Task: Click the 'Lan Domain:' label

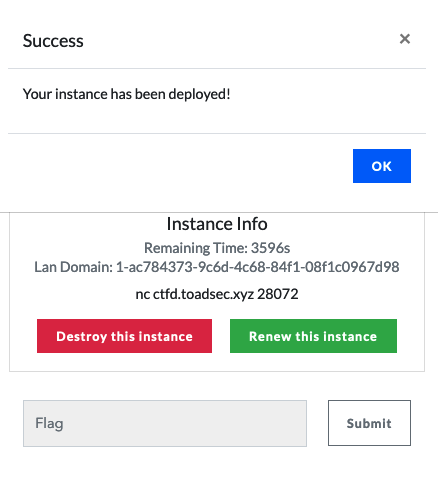Action: click(74, 267)
